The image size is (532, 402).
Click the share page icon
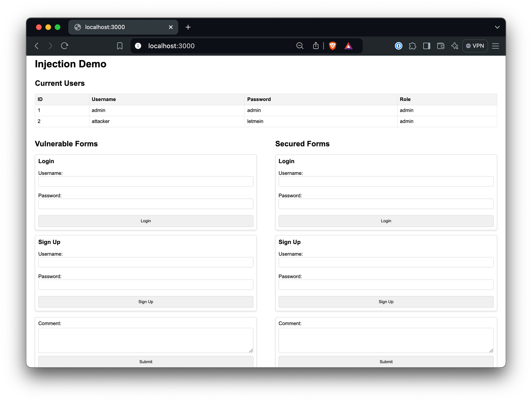tap(316, 46)
